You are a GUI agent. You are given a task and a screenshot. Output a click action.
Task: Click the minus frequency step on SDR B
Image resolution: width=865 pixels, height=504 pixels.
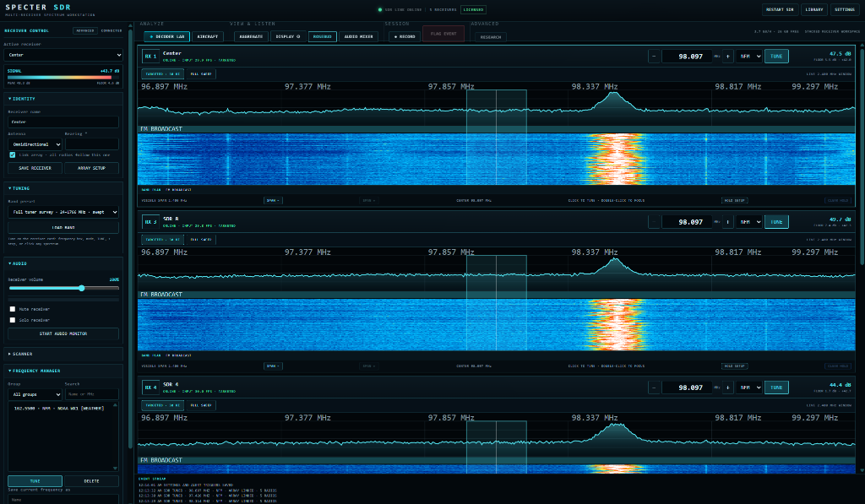pyautogui.click(x=654, y=222)
